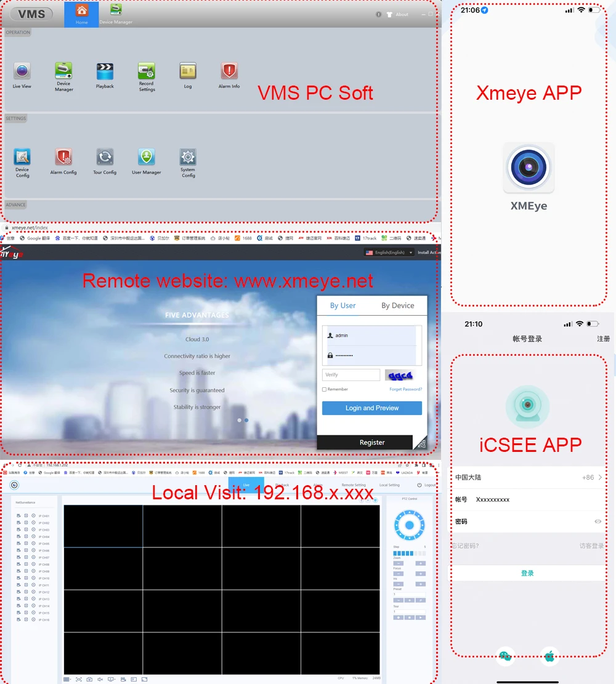Open the English language dropdown
This screenshot has width=616, height=684.
(389, 252)
